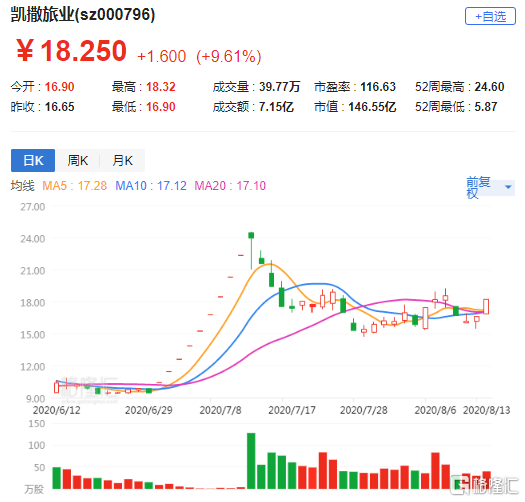The image size is (525, 502).
Task: Click the 2020/7/8 date axis label
Action: [220, 410]
